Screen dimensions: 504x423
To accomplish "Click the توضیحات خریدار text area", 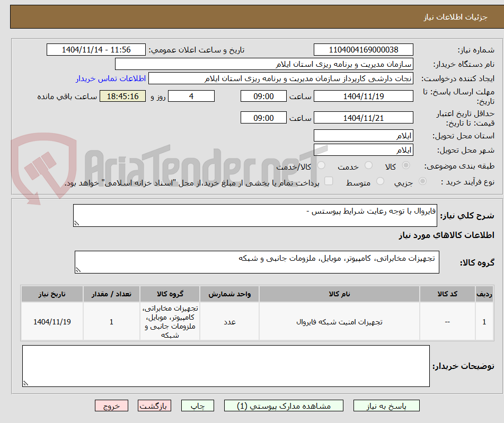I will (226, 366).
